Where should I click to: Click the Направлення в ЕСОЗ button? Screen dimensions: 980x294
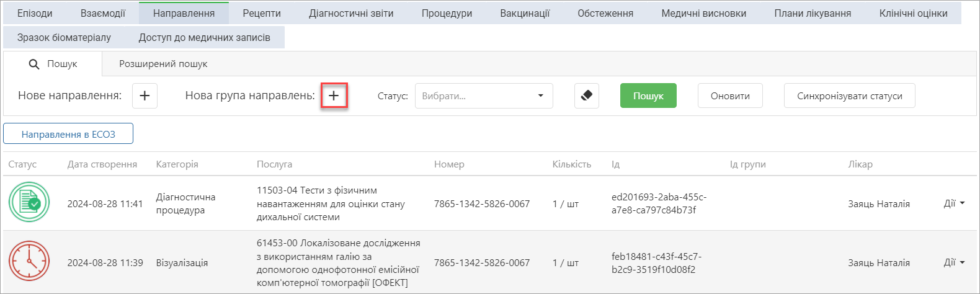68,134
